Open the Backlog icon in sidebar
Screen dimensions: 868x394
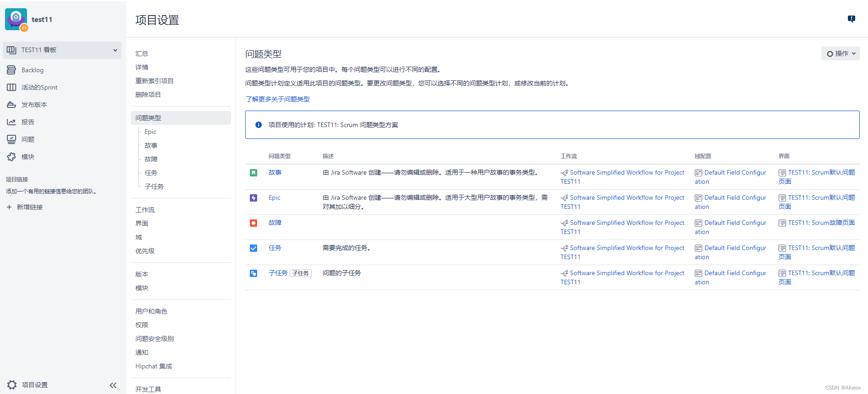coord(11,70)
